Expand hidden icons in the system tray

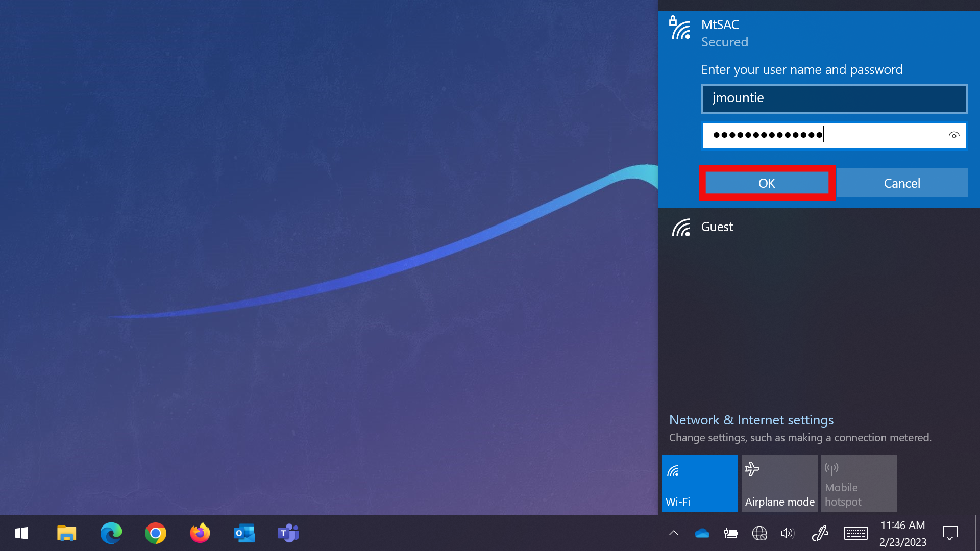[x=673, y=533]
